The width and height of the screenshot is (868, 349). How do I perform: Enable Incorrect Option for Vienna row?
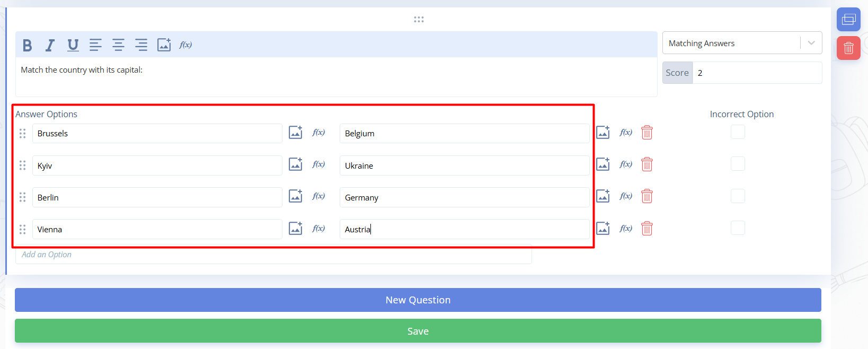pyautogui.click(x=738, y=228)
